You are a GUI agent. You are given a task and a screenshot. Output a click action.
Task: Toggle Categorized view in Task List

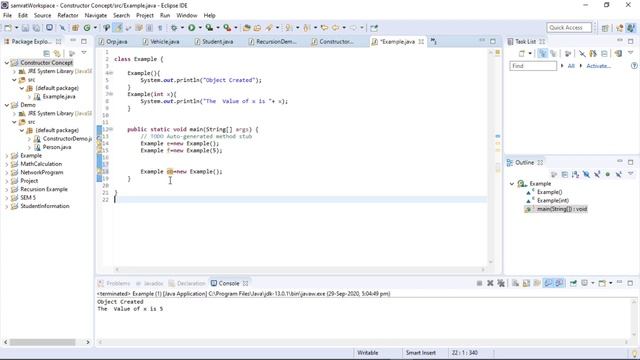coord(542,53)
